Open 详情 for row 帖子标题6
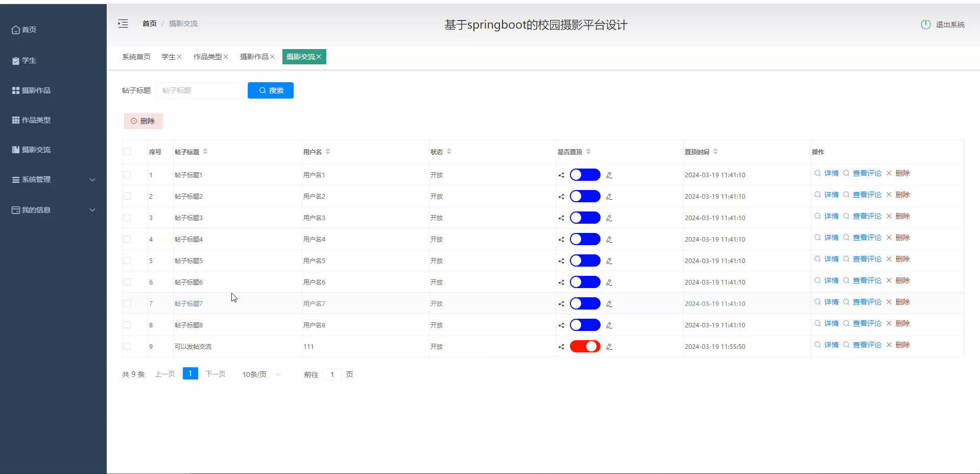 [x=826, y=281]
